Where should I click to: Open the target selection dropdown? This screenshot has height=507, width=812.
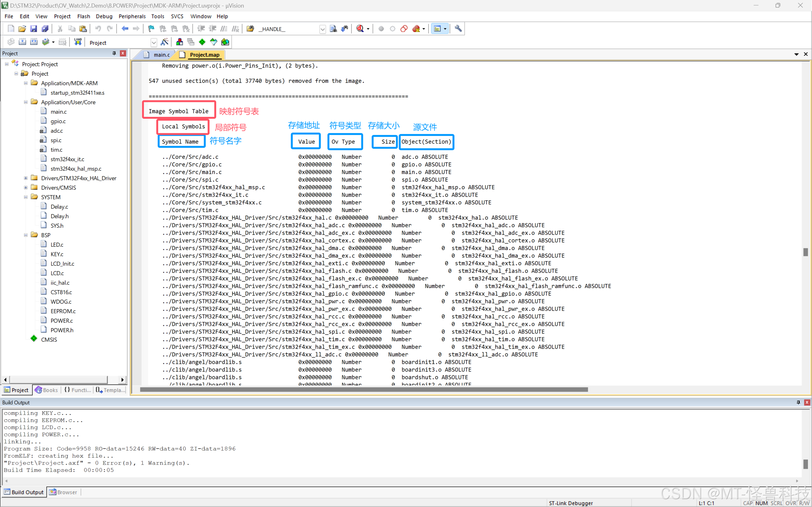[x=154, y=42]
